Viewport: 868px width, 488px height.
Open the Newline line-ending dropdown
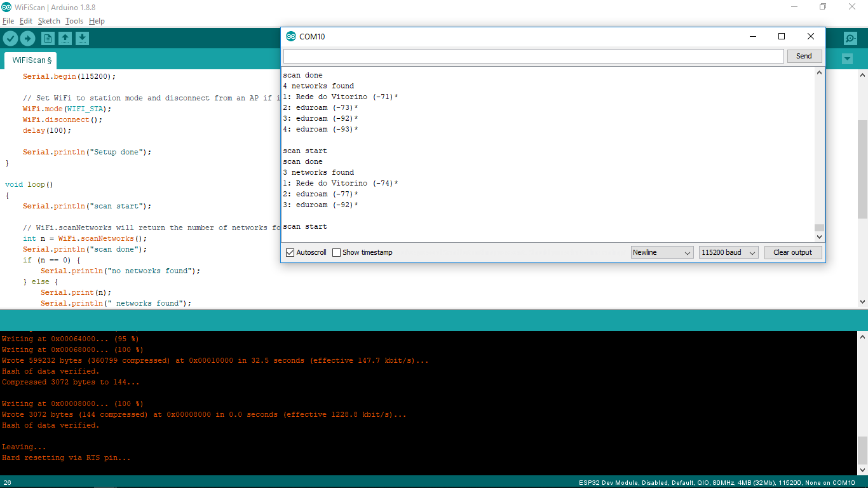(662, 252)
